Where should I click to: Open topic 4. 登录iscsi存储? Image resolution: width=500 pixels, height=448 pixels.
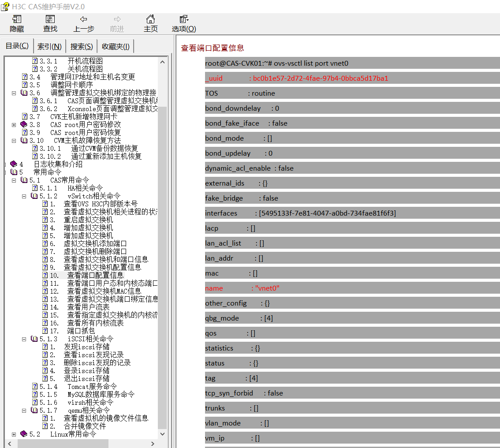pyautogui.click(x=80, y=370)
